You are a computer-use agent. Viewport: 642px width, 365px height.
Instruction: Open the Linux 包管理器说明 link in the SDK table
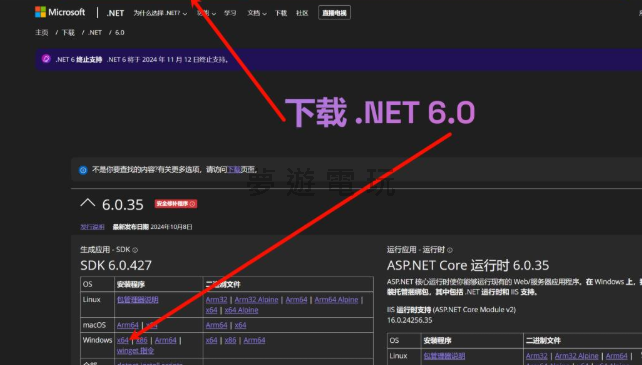click(138, 300)
